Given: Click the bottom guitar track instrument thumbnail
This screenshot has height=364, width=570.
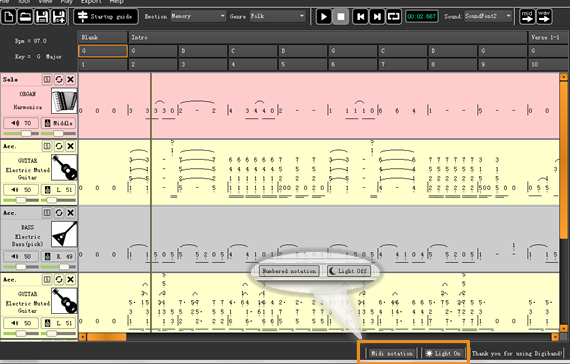Looking at the screenshot, I should pyautogui.click(x=64, y=301).
